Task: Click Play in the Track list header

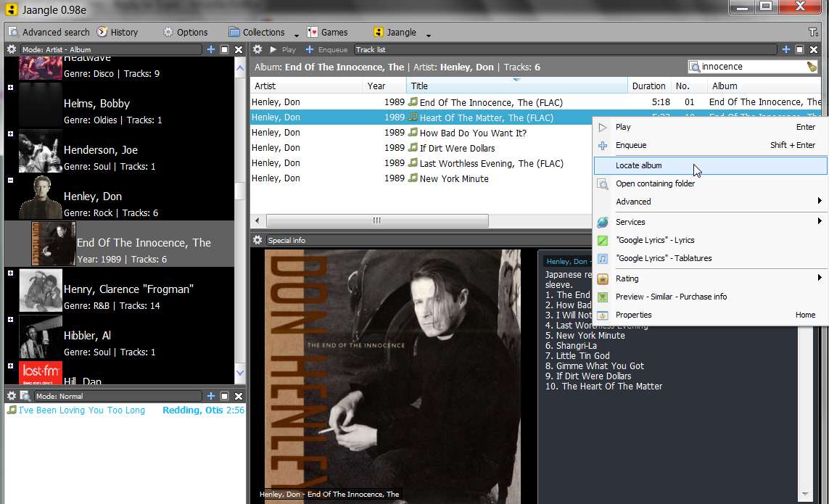Action: pos(283,49)
